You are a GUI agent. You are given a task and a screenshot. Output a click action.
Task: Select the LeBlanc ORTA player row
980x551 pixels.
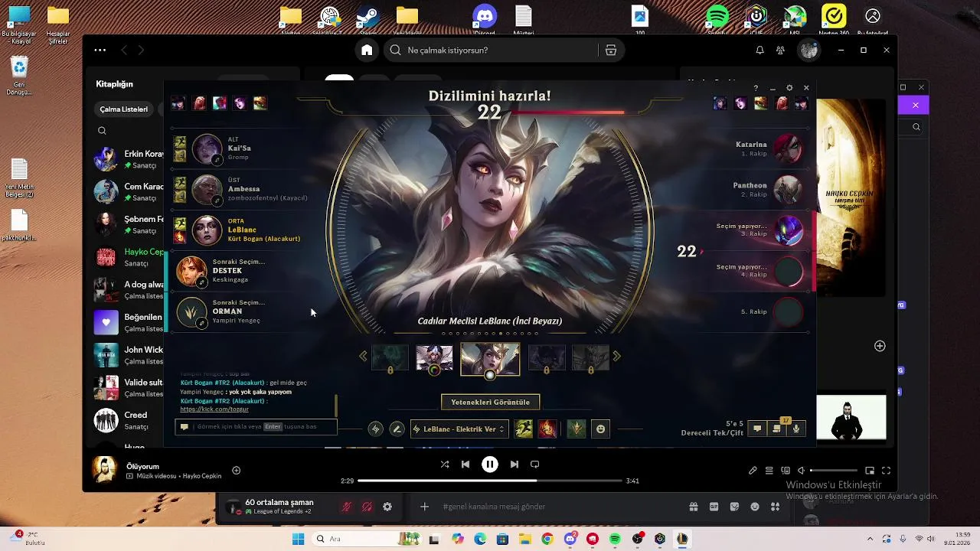245,230
